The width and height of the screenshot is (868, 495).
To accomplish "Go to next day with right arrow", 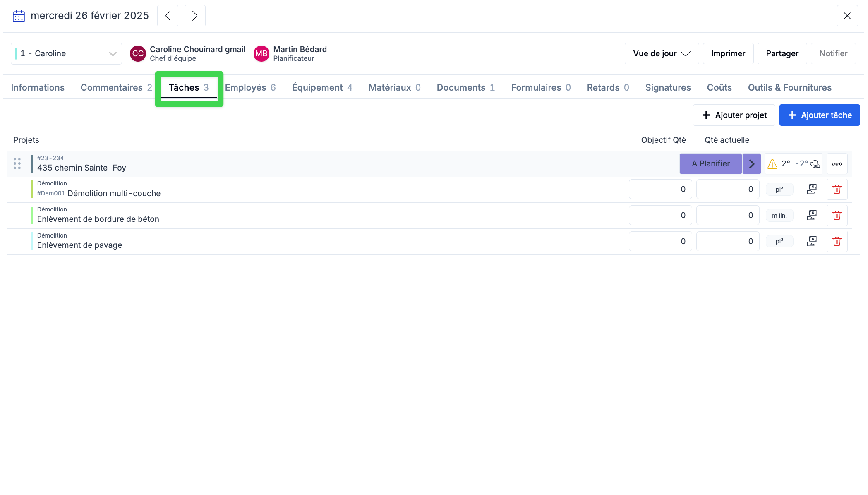I will click(194, 16).
